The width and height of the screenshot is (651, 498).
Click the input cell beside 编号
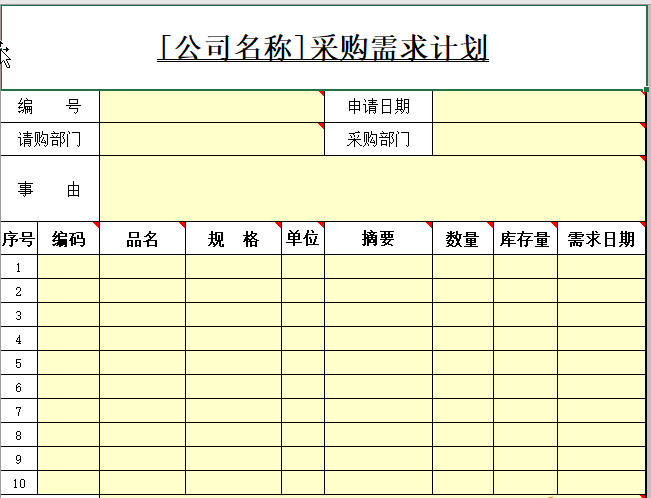pyautogui.click(x=211, y=107)
